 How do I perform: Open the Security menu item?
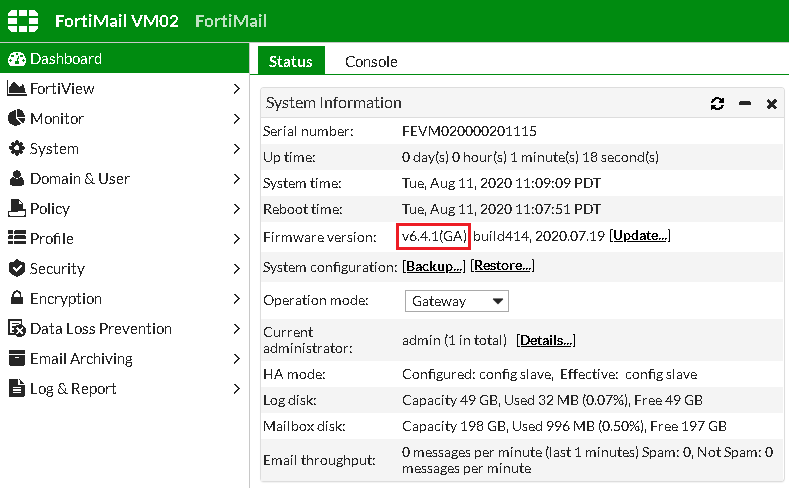[x=124, y=269]
